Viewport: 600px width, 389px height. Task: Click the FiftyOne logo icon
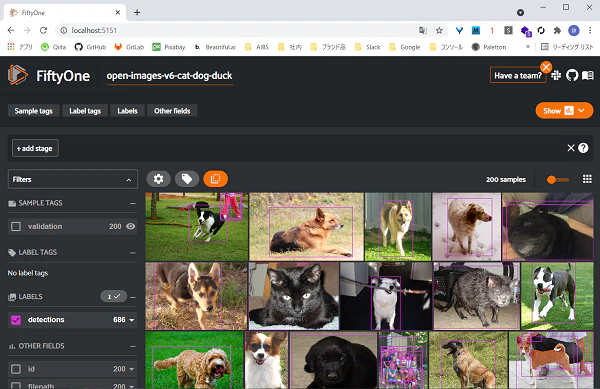[x=18, y=75]
